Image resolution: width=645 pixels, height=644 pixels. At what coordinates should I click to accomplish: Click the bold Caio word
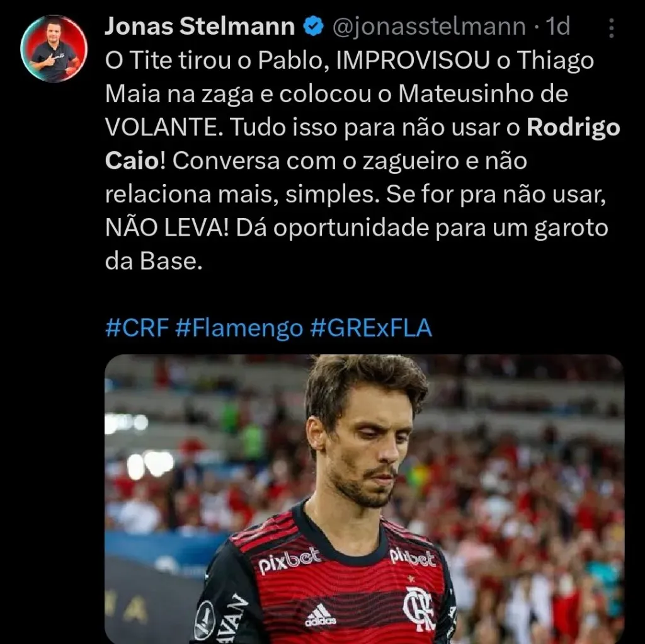[x=132, y=161]
